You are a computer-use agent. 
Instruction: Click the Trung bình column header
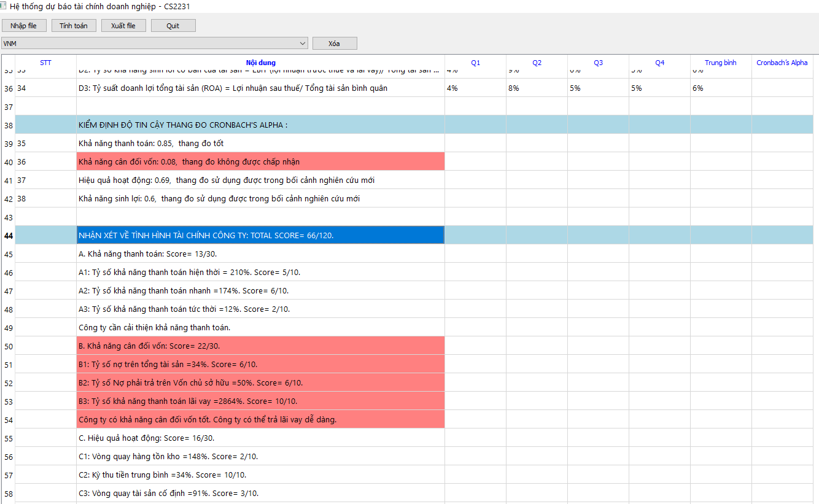721,63
